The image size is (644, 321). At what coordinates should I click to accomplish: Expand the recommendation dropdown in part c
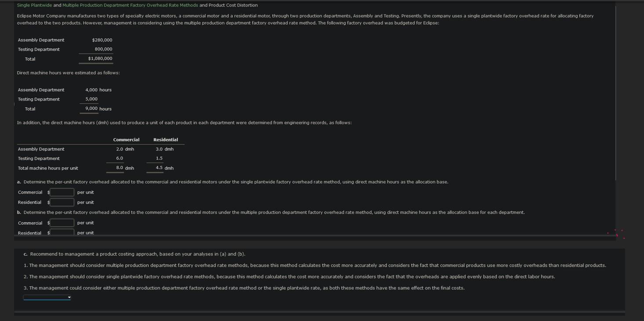point(46,297)
